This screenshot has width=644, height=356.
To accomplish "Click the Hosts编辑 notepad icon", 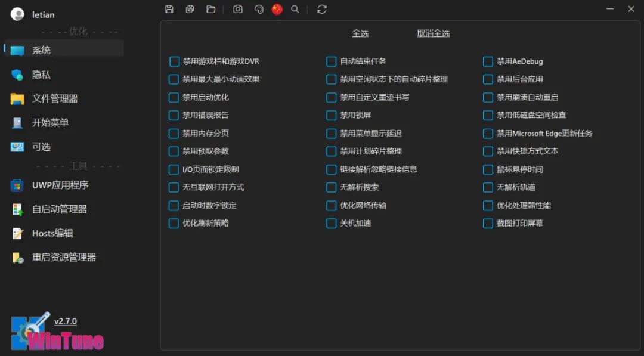I will click(x=17, y=234).
